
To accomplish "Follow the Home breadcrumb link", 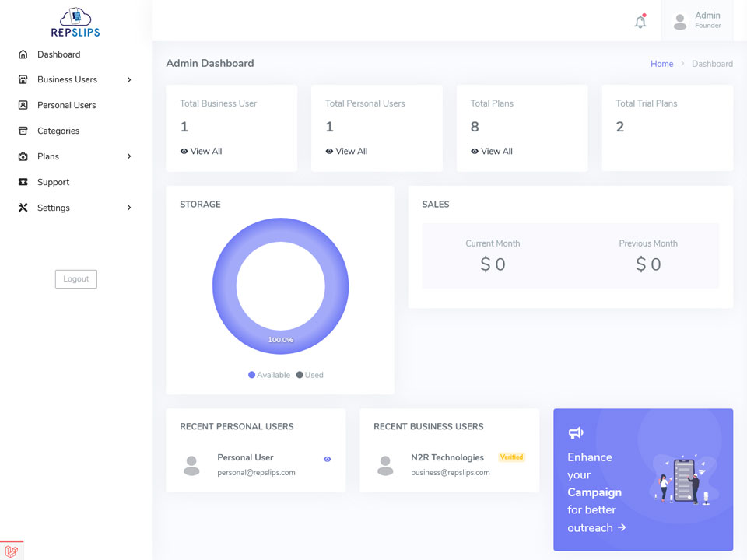I will [661, 64].
